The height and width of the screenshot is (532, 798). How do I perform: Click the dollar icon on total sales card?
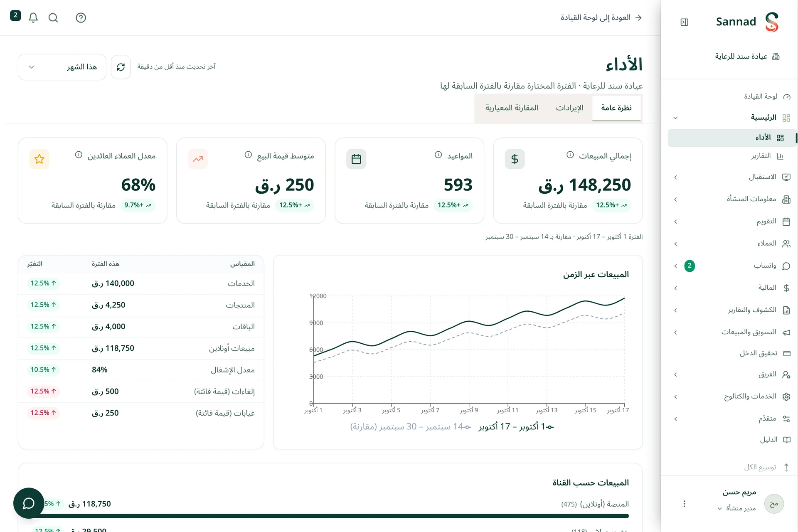pos(515,159)
